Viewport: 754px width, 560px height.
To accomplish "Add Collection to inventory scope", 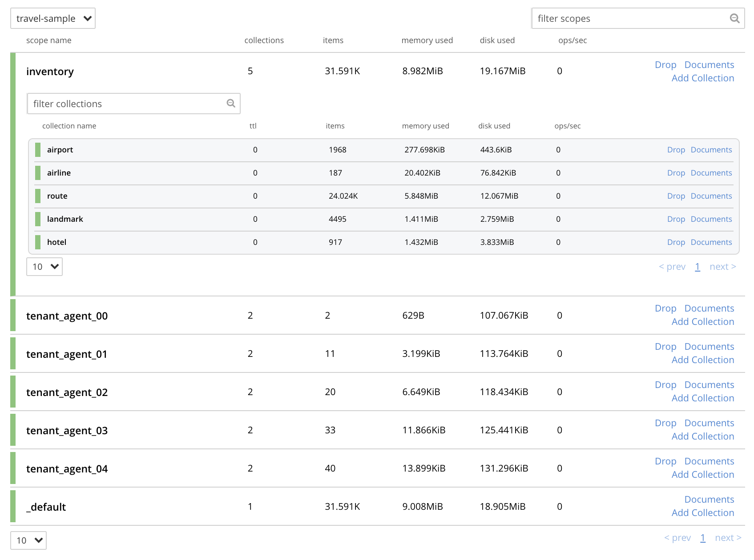I will pyautogui.click(x=702, y=78).
